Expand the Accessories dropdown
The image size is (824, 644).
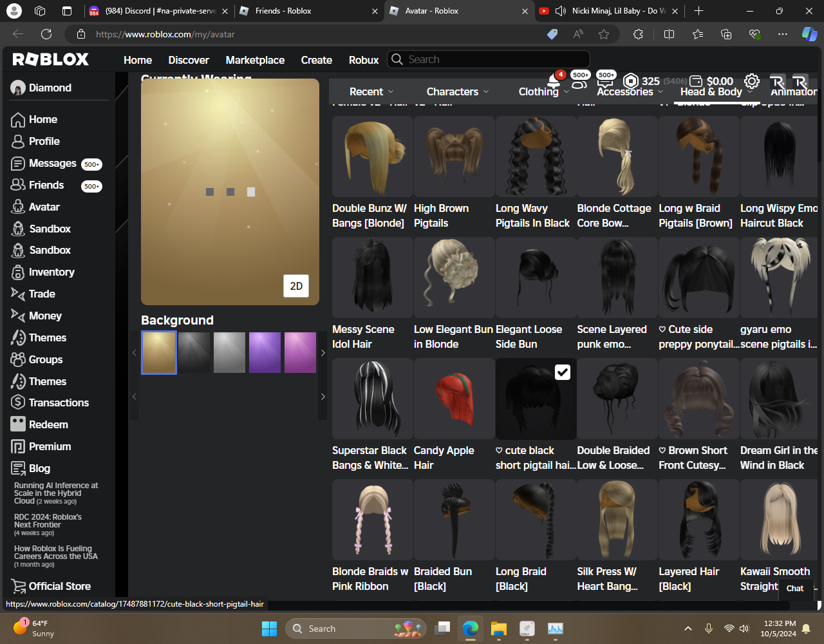tap(630, 91)
